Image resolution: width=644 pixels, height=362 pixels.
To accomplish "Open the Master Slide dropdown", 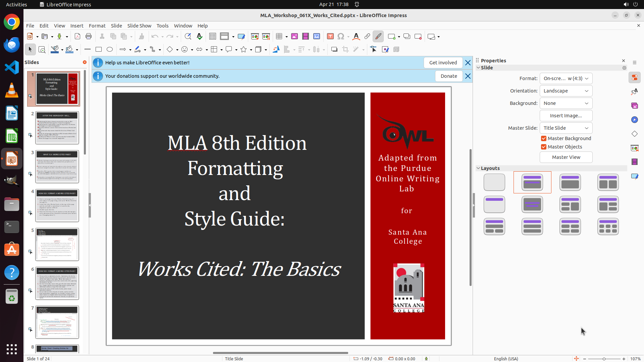I will tap(566, 128).
